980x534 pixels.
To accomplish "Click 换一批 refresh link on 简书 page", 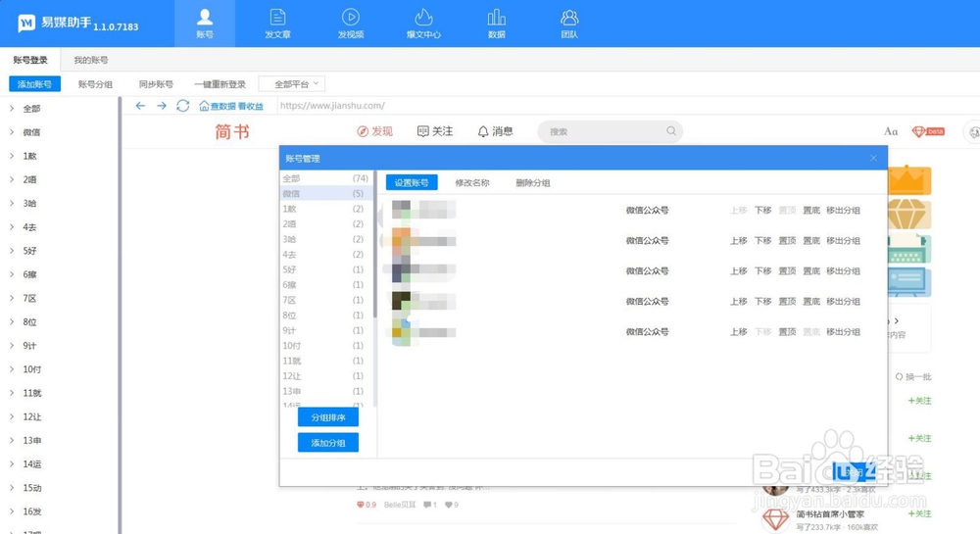I will pos(913,376).
